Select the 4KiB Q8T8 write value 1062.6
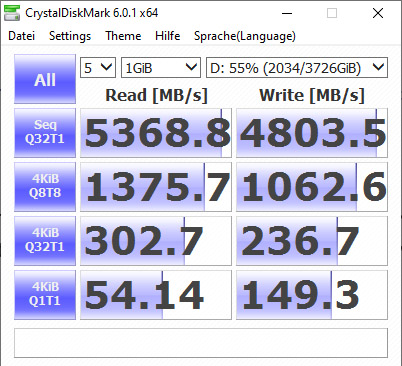402x366 pixels. click(x=312, y=187)
